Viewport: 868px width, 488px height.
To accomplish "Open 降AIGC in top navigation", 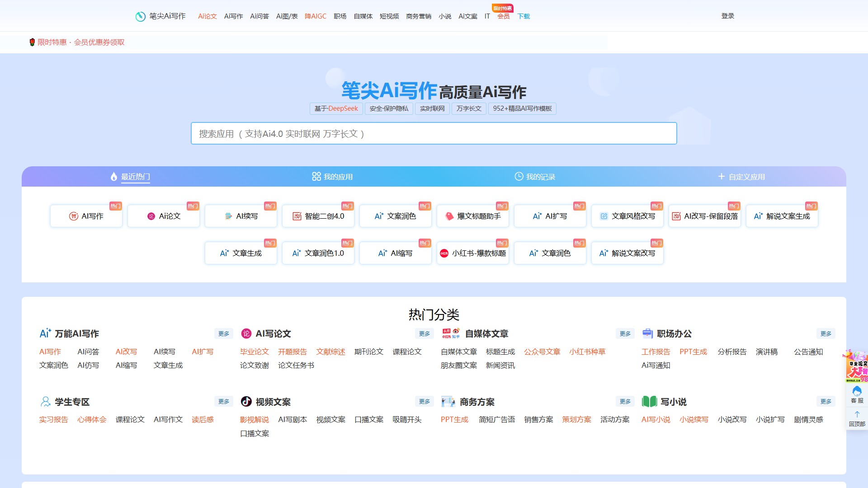I will 315,16.
